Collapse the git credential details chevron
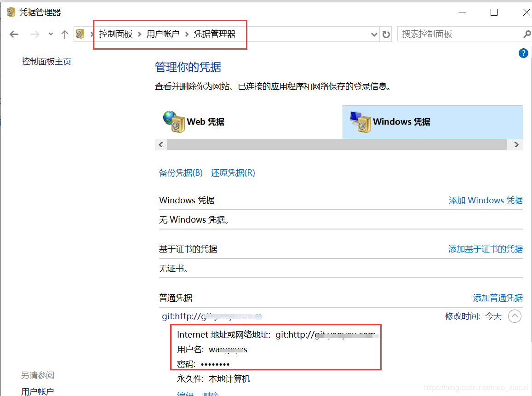This screenshot has width=532, height=396. point(515,316)
